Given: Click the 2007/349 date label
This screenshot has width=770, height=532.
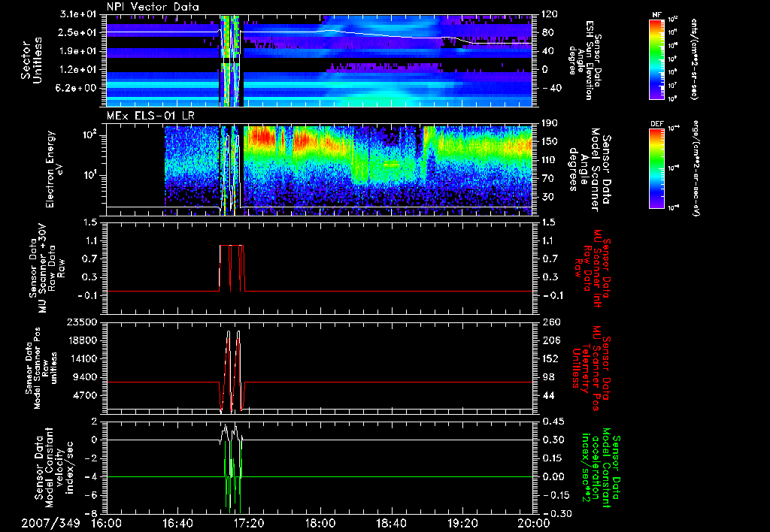Looking at the screenshot, I should tap(50, 523).
